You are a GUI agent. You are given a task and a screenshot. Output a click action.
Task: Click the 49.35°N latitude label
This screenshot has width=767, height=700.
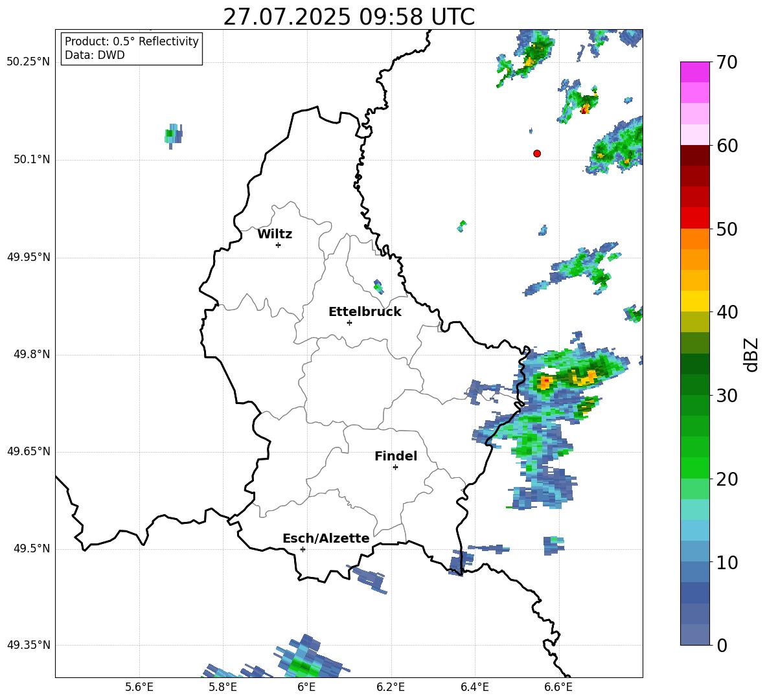pos(29,645)
